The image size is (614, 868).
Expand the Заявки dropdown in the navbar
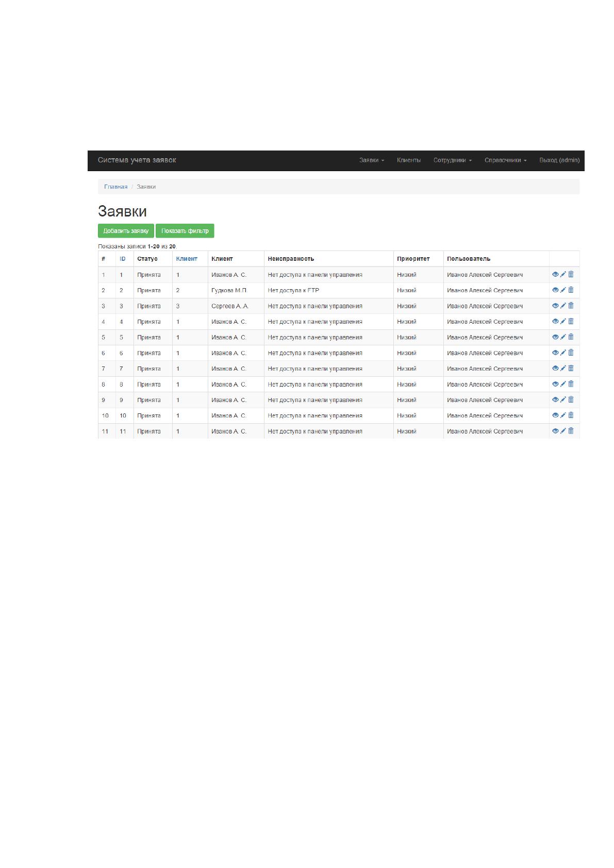[x=372, y=160]
